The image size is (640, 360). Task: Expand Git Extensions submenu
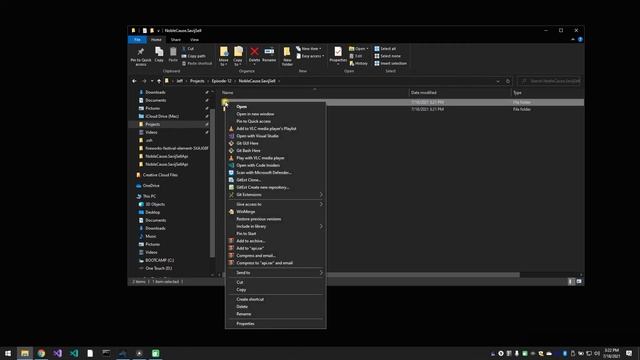point(276,195)
